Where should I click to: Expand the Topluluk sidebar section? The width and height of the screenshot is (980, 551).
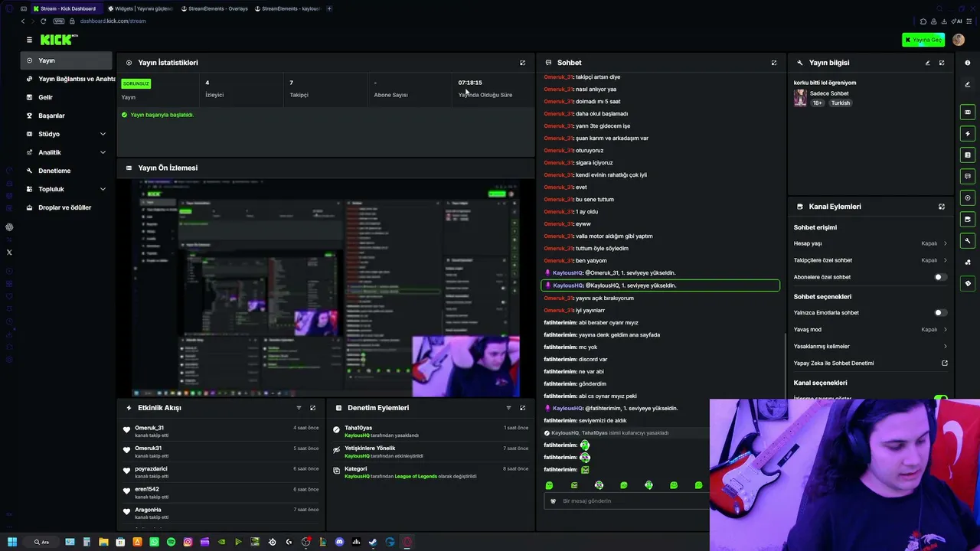click(67, 189)
